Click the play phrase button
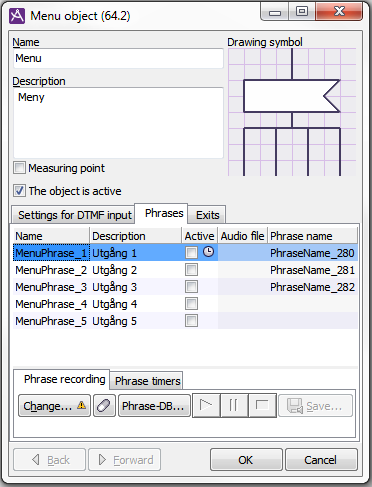The width and height of the screenshot is (372, 487). click(x=206, y=405)
